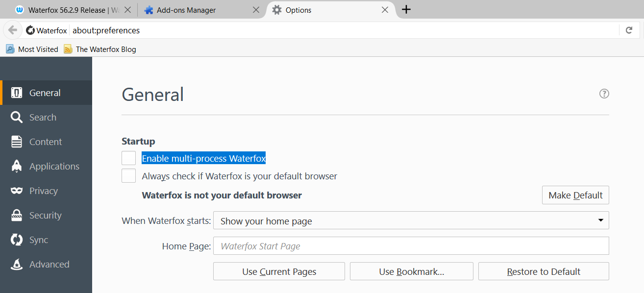Click the Startup section heading

coord(138,141)
